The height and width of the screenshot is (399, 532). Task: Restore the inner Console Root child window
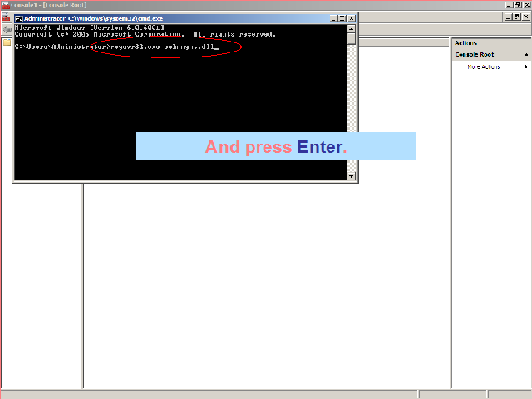click(517, 17)
